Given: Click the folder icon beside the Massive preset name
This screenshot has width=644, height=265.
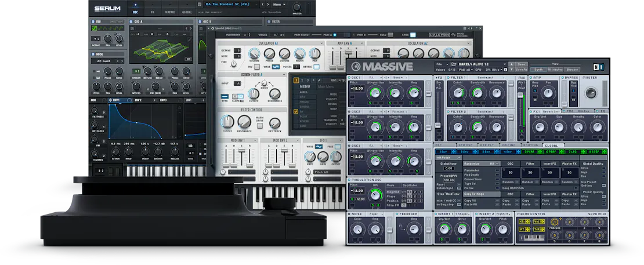Looking at the screenshot, I should point(453,64).
